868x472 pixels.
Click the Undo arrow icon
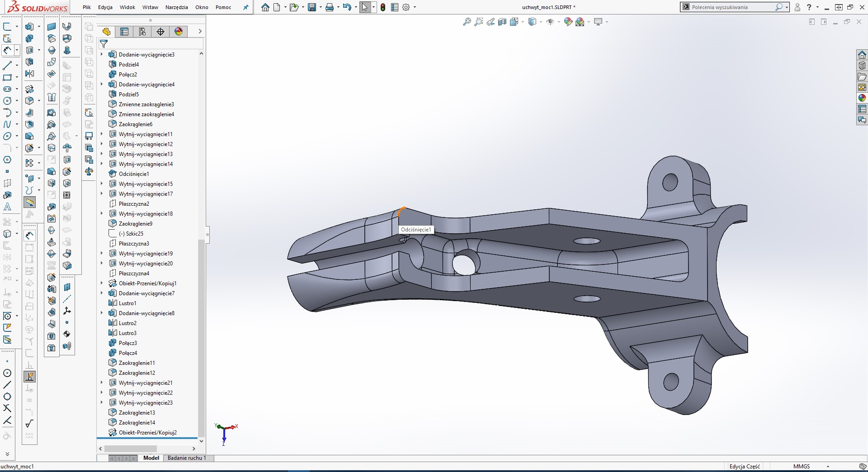tap(347, 7)
